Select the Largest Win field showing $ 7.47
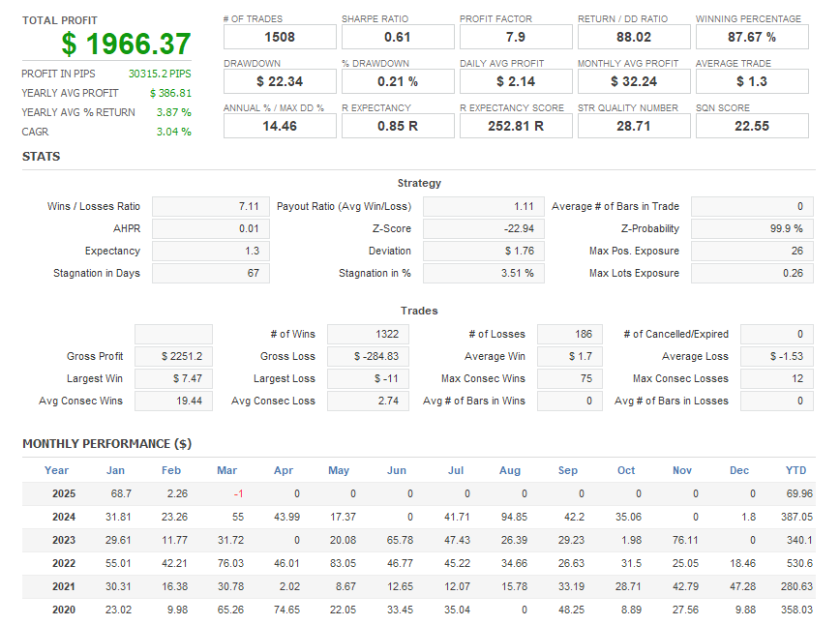 tap(173, 378)
